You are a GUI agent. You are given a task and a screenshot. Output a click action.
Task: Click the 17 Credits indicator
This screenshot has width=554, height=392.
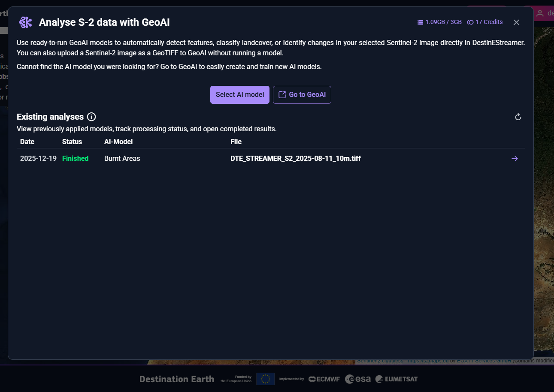485,22
